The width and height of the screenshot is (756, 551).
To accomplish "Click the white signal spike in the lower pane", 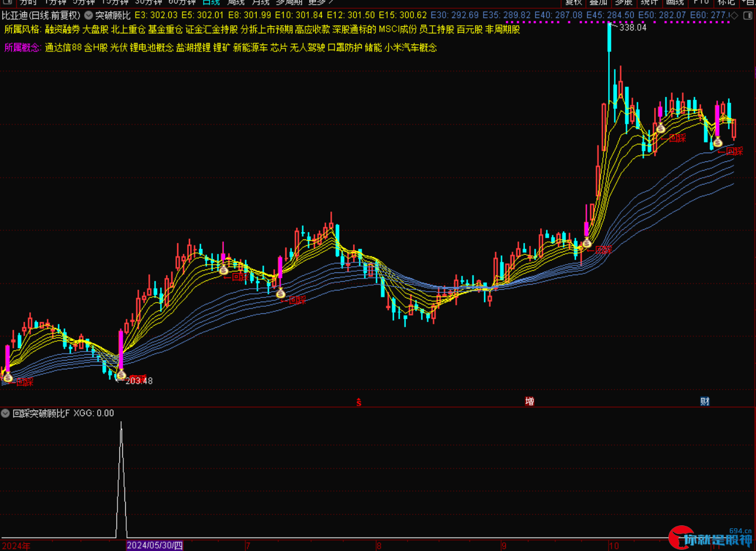I will (121, 479).
